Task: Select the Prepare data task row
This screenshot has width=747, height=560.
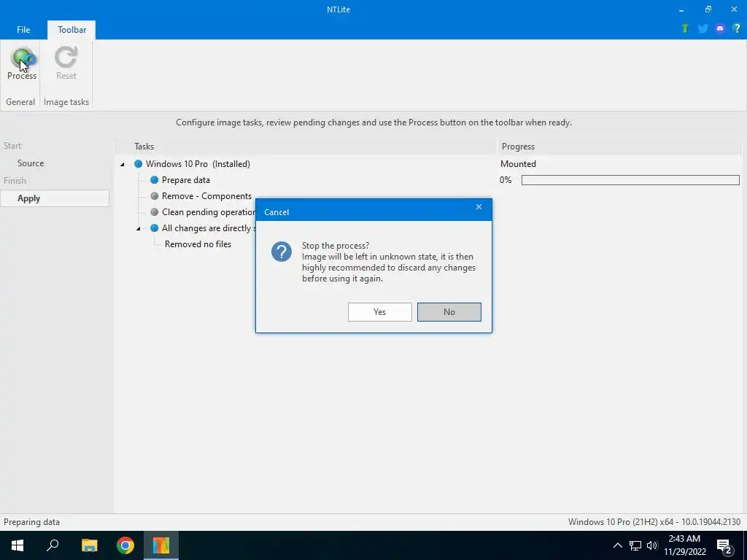Action: pyautogui.click(x=186, y=180)
